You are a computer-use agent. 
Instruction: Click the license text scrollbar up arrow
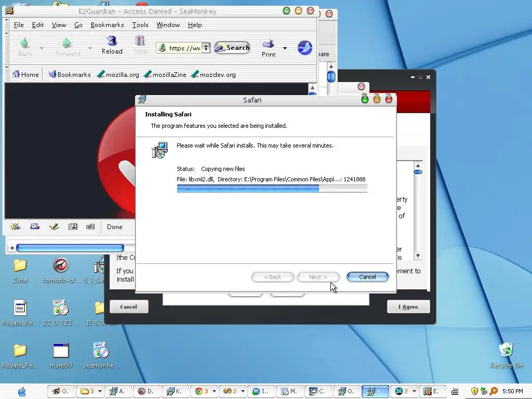pyautogui.click(x=418, y=166)
